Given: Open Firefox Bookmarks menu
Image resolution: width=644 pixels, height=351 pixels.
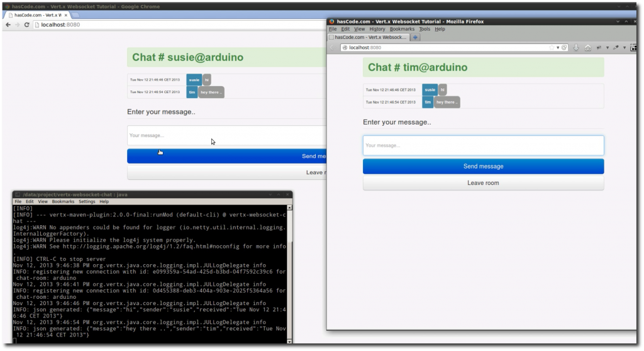Looking at the screenshot, I should pos(402,29).
